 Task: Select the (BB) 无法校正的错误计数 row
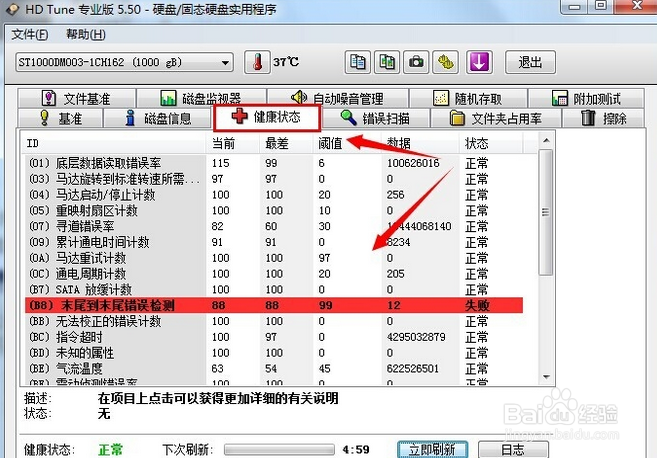click(274, 321)
